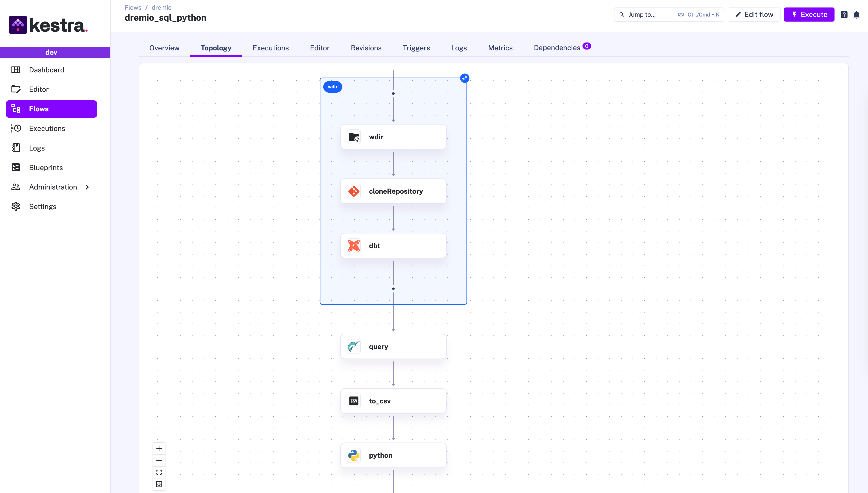This screenshot has height=493, width=868.
Task: Click the fit view icon
Action: click(x=159, y=472)
